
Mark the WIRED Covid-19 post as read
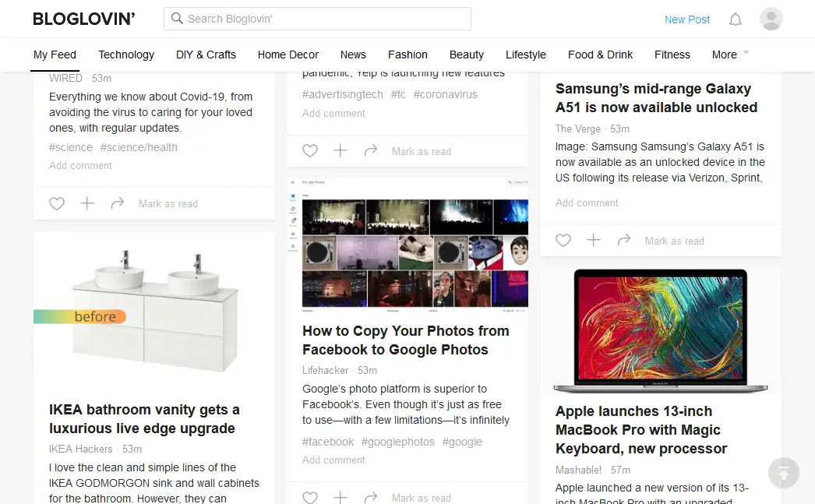168,203
